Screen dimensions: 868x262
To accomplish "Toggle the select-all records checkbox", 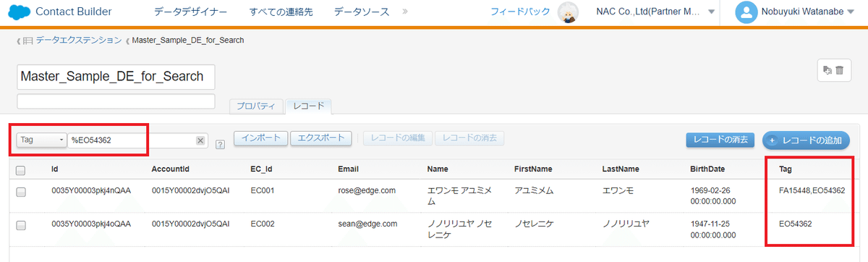I will click(21, 171).
